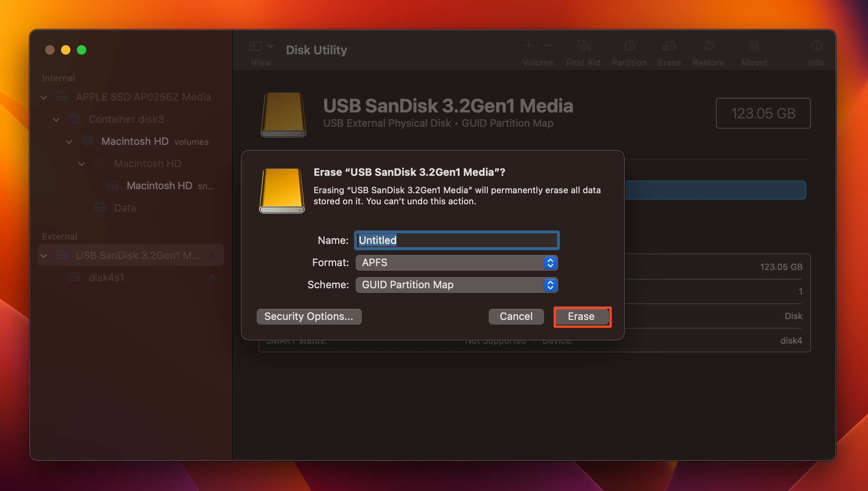The height and width of the screenshot is (491, 868).
Task: Click the green zoom window button
Action: coord(82,50)
